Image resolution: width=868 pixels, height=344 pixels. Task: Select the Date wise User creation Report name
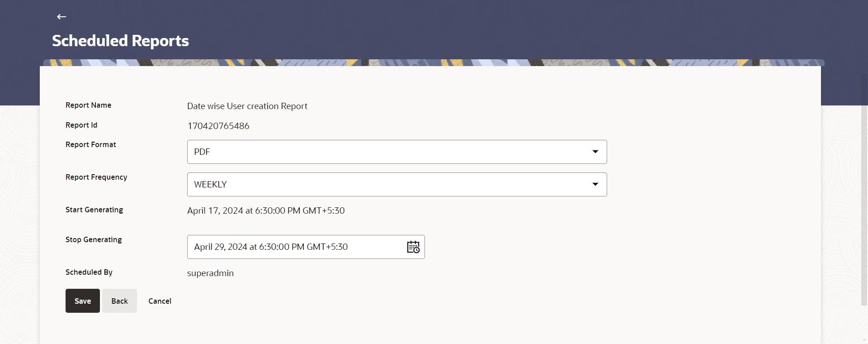(247, 106)
